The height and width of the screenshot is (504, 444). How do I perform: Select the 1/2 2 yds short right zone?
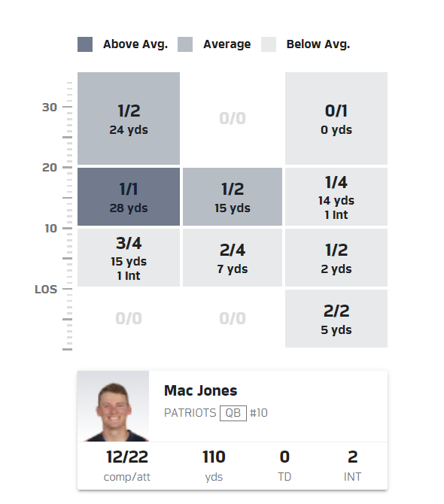click(336, 257)
